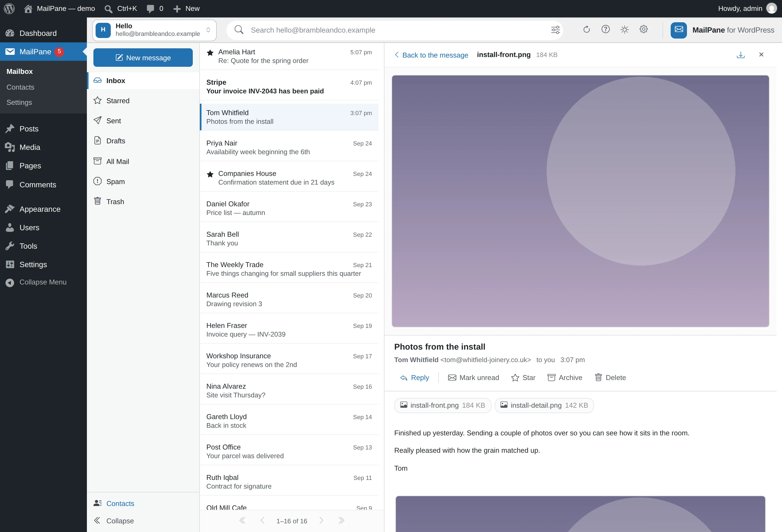Open the Trash folder
The width and height of the screenshot is (782, 532).
coord(143,202)
